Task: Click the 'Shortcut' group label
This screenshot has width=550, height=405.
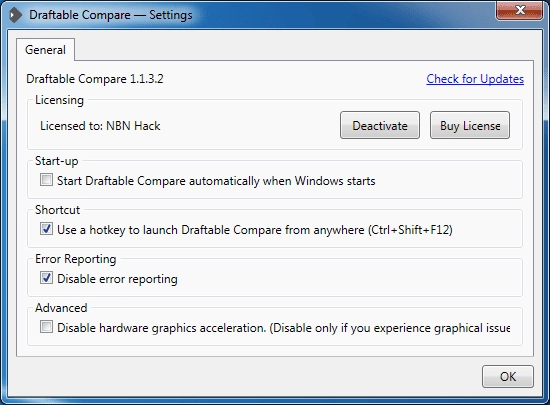Action: pyautogui.click(x=58, y=210)
